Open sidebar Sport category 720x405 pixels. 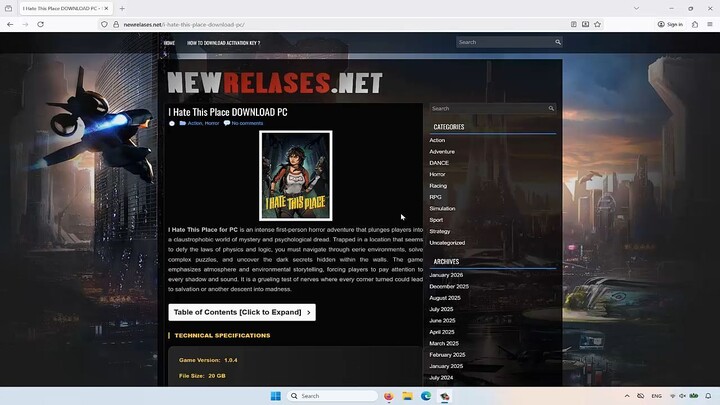click(x=436, y=220)
